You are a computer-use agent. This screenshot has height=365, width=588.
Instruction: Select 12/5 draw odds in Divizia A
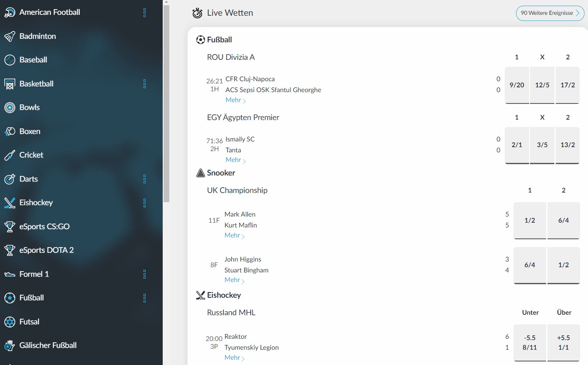point(542,85)
